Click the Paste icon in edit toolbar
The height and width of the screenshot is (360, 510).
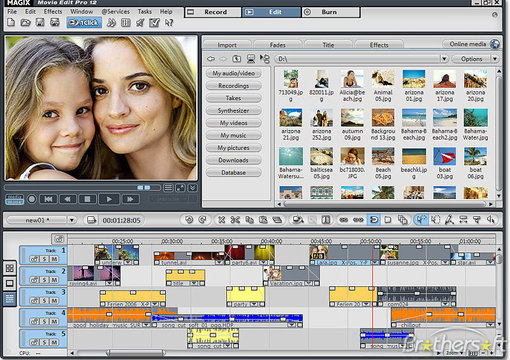coord(263,220)
